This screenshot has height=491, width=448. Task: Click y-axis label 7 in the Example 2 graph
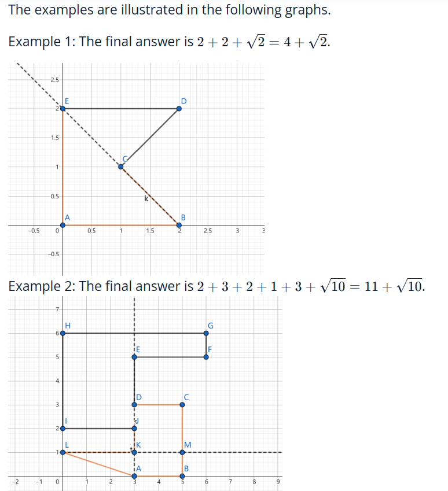(57, 309)
